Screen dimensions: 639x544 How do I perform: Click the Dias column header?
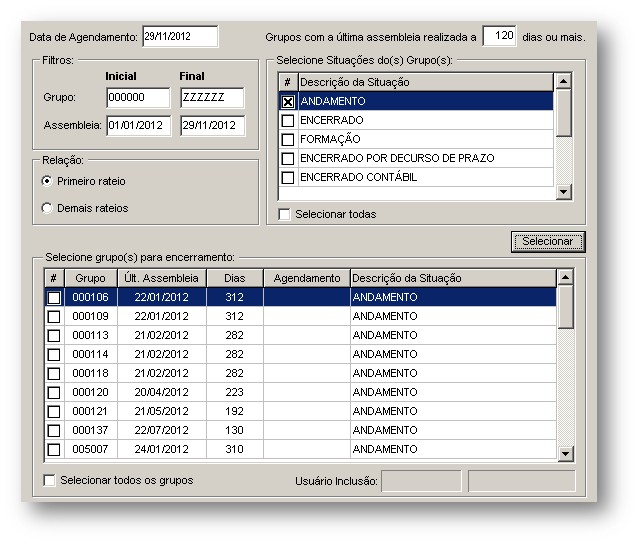(x=235, y=278)
